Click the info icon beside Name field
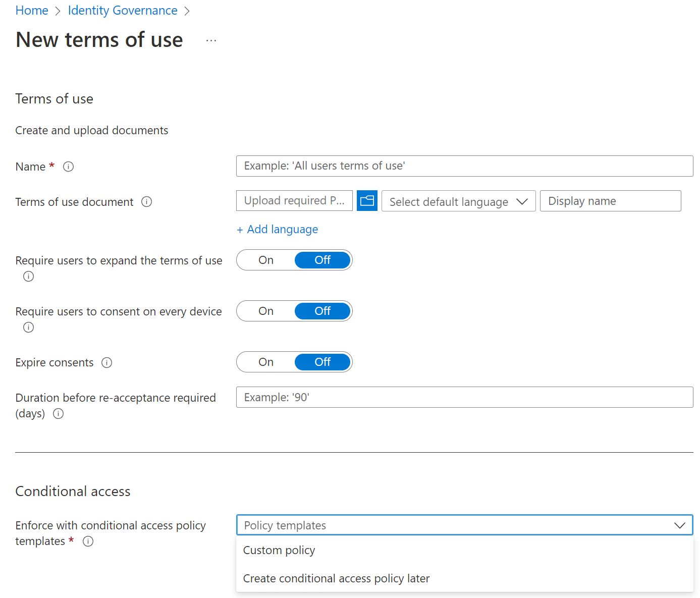The width and height of the screenshot is (700, 598). (x=68, y=166)
